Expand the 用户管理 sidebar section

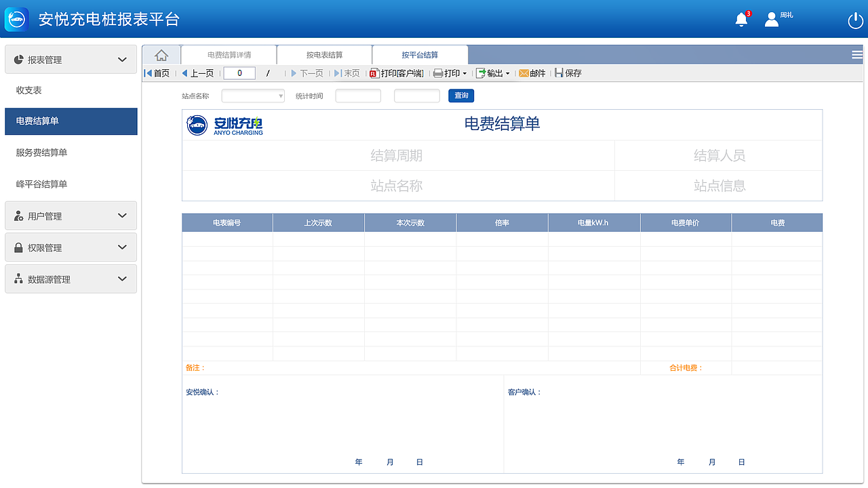[x=71, y=216]
